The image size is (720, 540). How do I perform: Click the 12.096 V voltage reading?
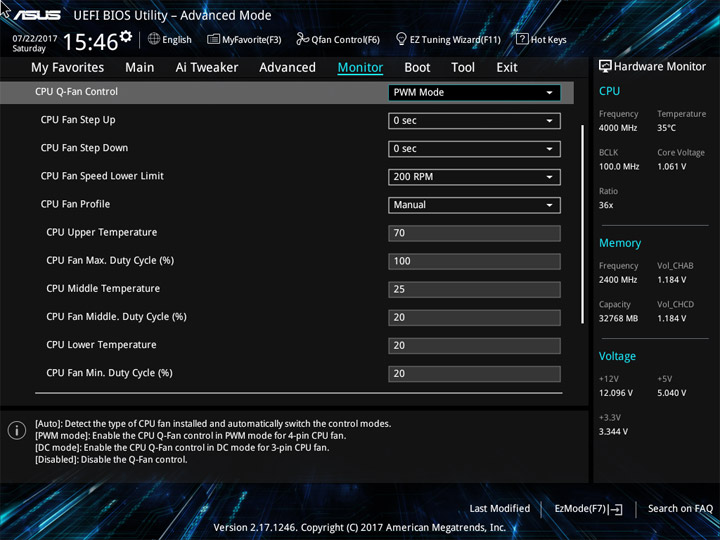tap(616, 393)
